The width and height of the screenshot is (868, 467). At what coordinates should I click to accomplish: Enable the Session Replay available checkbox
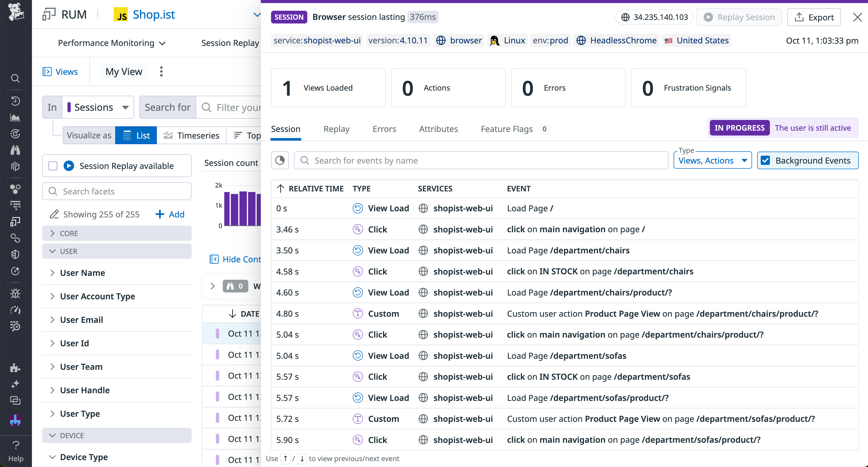point(53,165)
